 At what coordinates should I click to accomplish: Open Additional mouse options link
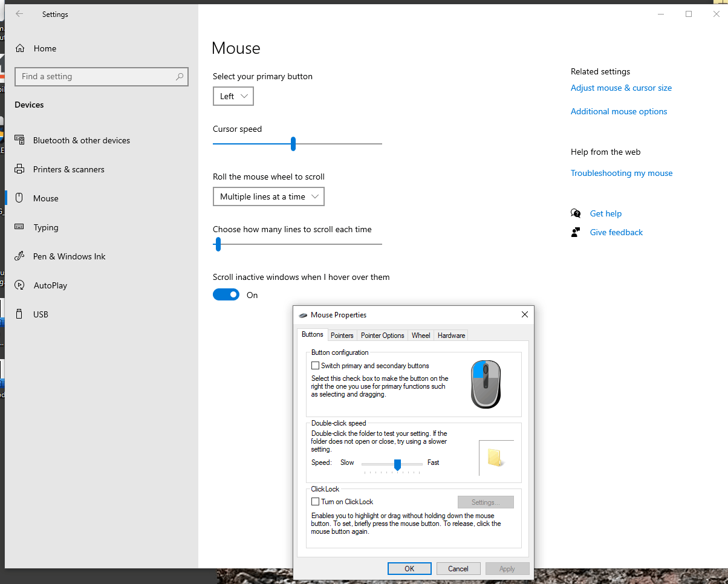[619, 111]
